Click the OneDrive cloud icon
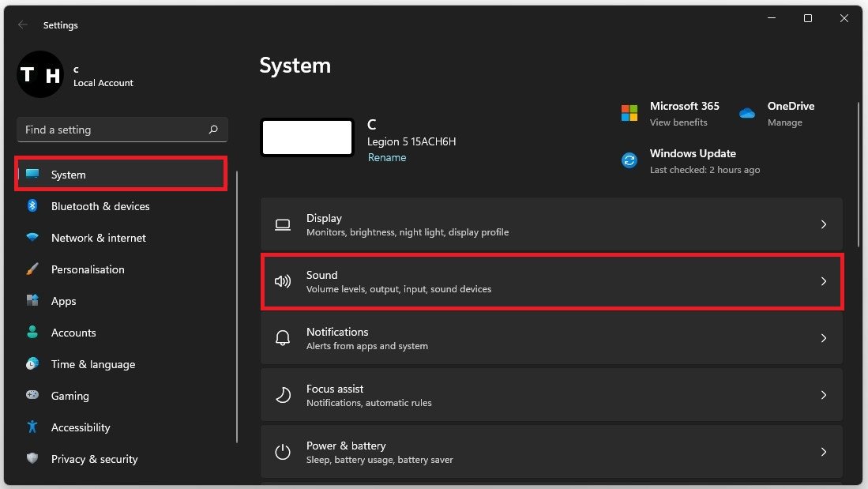Screen dimensions: 868x489 747,113
